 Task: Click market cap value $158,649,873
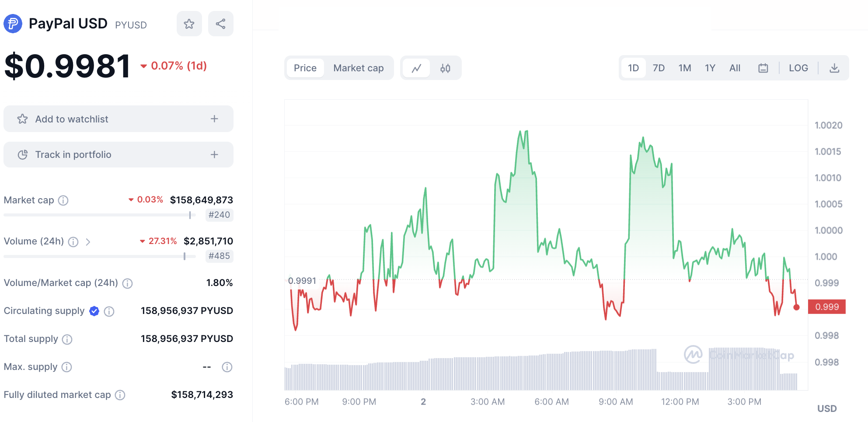tap(202, 200)
